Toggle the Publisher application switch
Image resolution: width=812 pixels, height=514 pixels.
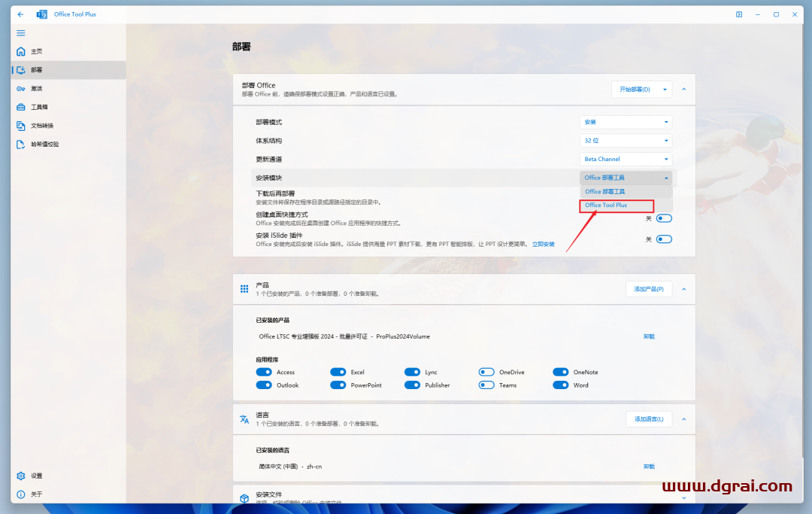click(412, 385)
